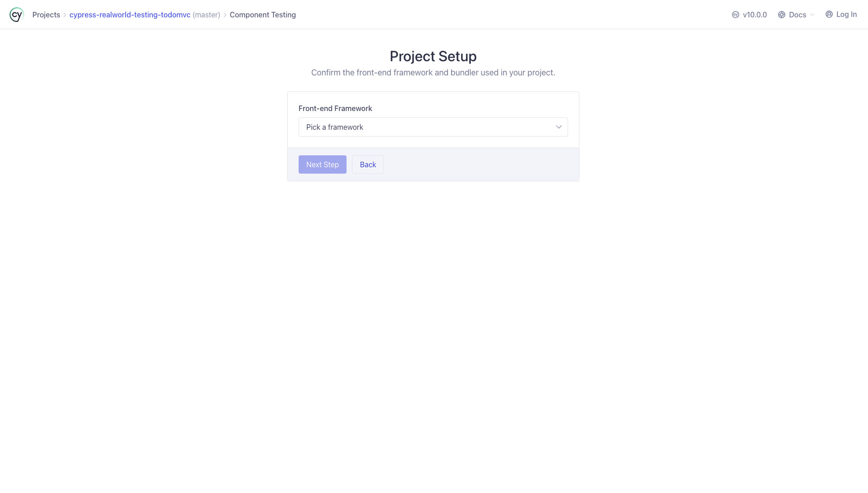The image size is (868, 493).
Task: Click the (master) branch label
Action: (x=206, y=15)
